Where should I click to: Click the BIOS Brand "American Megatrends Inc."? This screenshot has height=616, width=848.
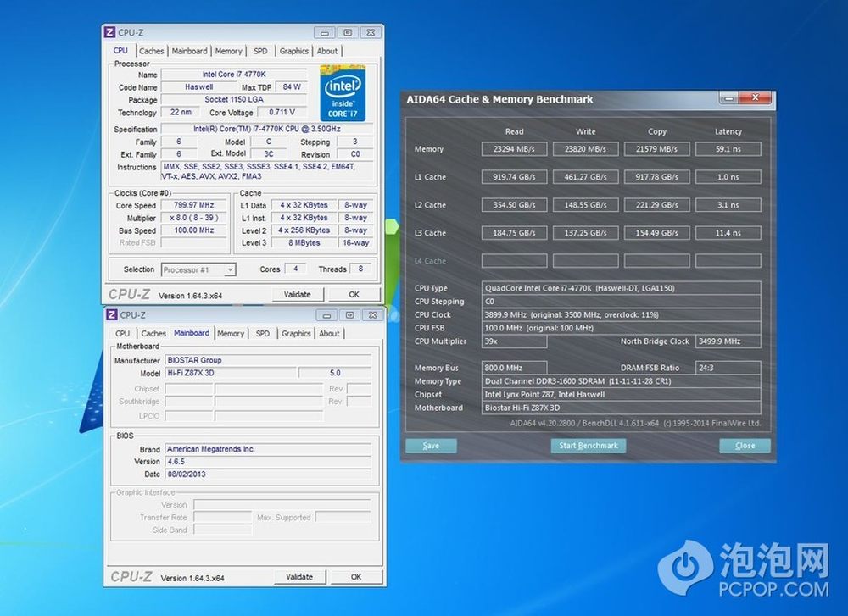[268, 449]
